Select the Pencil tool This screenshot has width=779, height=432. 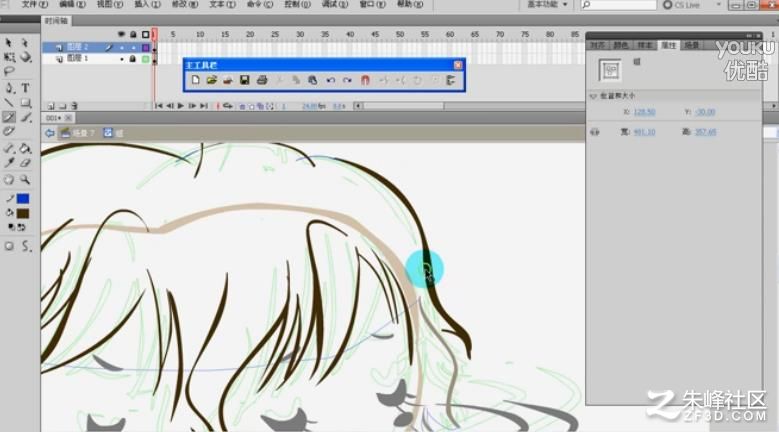pyautogui.click(x=9, y=117)
